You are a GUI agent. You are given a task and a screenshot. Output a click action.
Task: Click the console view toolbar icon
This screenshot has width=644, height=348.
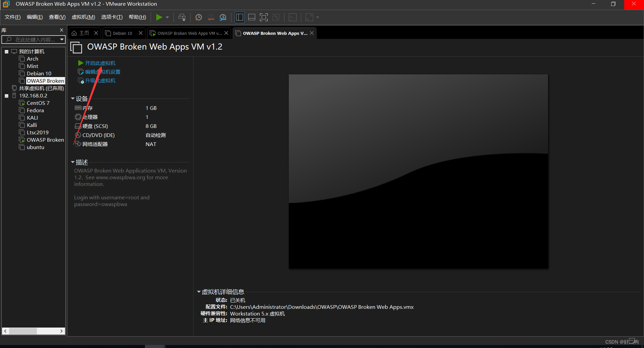point(292,17)
